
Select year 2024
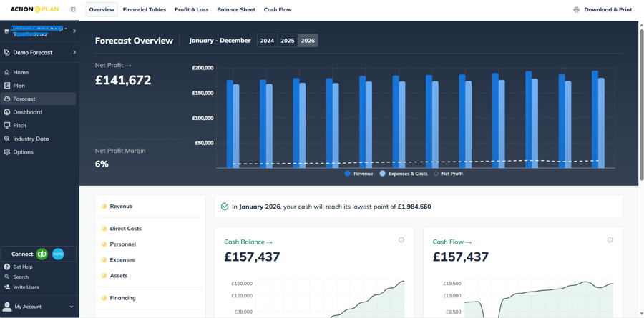(267, 41)
